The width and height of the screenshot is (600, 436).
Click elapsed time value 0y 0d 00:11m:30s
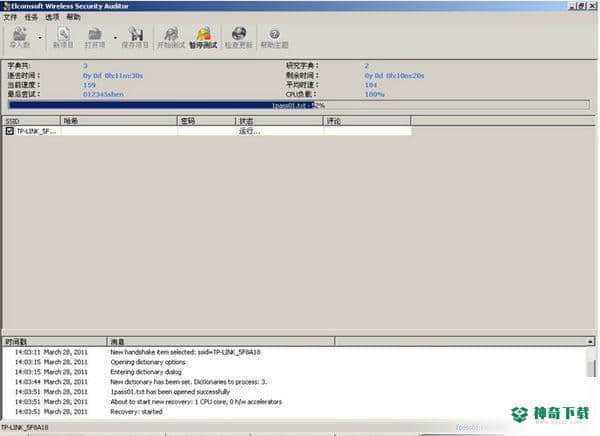coord(113,76)
